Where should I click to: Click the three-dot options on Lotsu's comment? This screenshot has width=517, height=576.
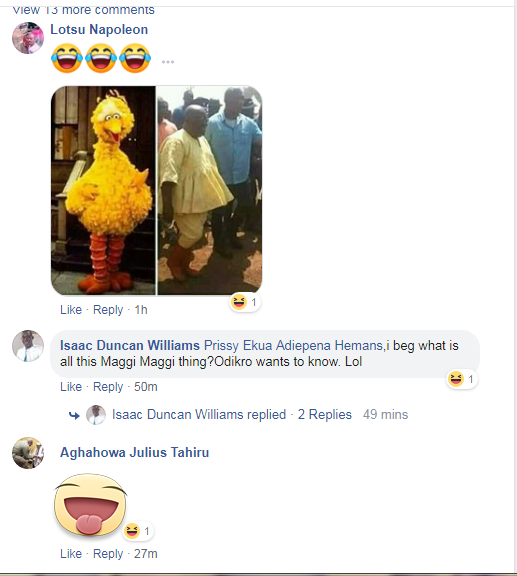(168, 62)
